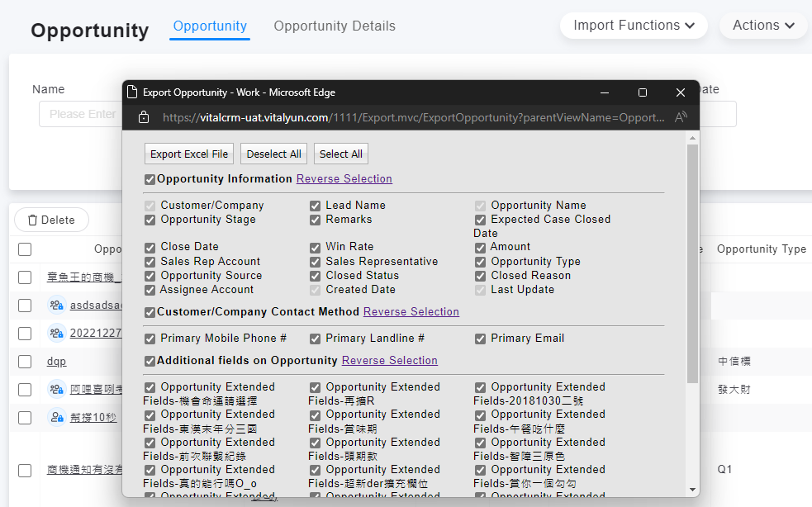Click the popup vertical scrollbar thumb
Screen dimensions: 812x507
pos(692,264)
